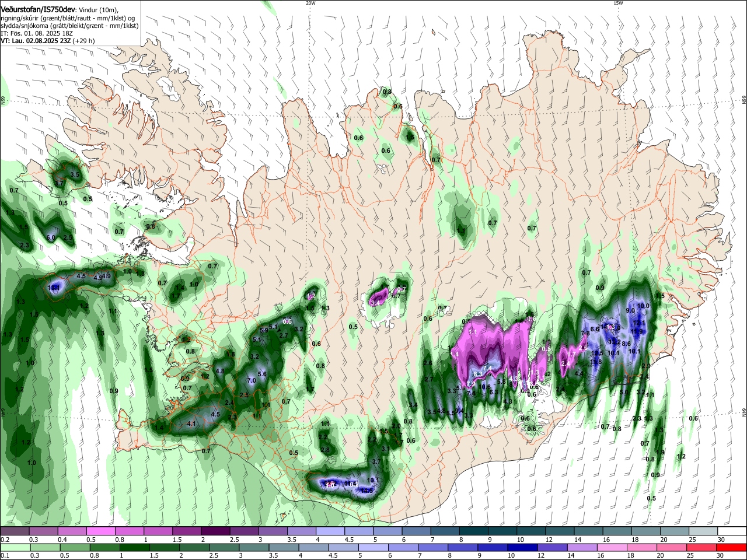The image size is (747, 560).
Task: Select upper legend swatch between 0.5 and 0.8
Action: point(100,531)
